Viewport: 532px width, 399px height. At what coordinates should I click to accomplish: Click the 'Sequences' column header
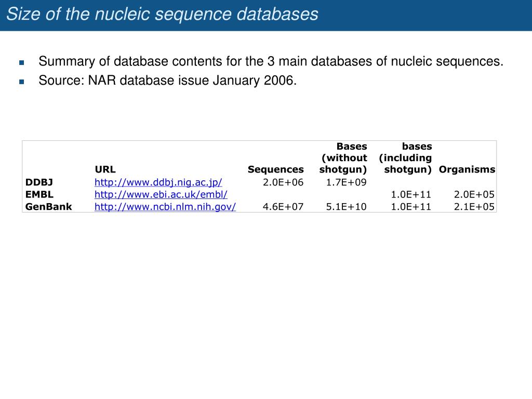click(275, 169)
